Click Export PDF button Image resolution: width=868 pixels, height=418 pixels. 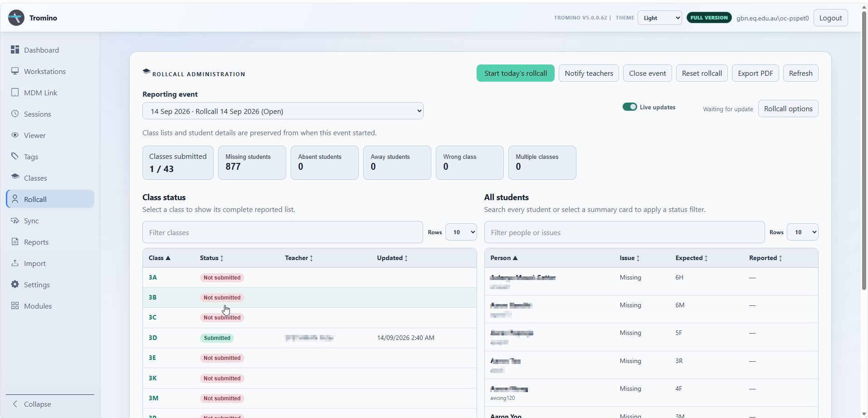(755, 73)
